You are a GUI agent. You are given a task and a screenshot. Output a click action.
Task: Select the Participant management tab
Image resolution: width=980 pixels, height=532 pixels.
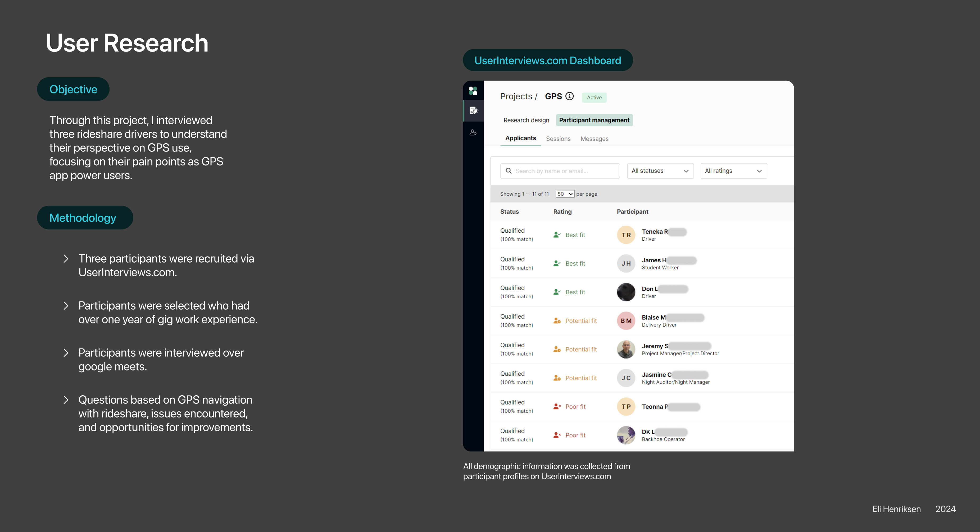click(594, 120)
